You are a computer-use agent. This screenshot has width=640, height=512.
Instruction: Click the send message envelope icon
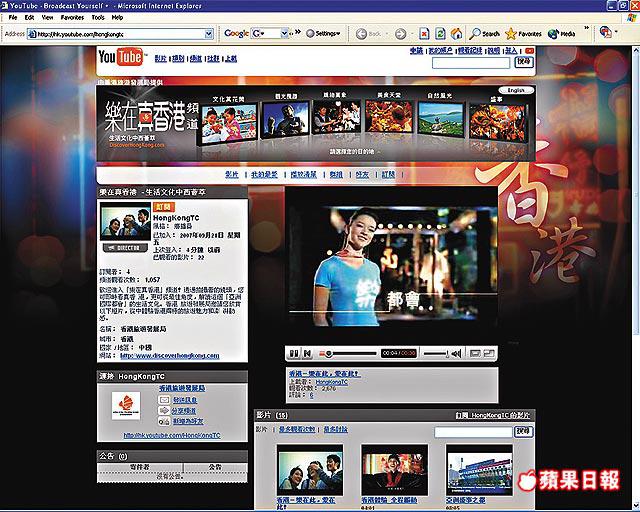164,400
